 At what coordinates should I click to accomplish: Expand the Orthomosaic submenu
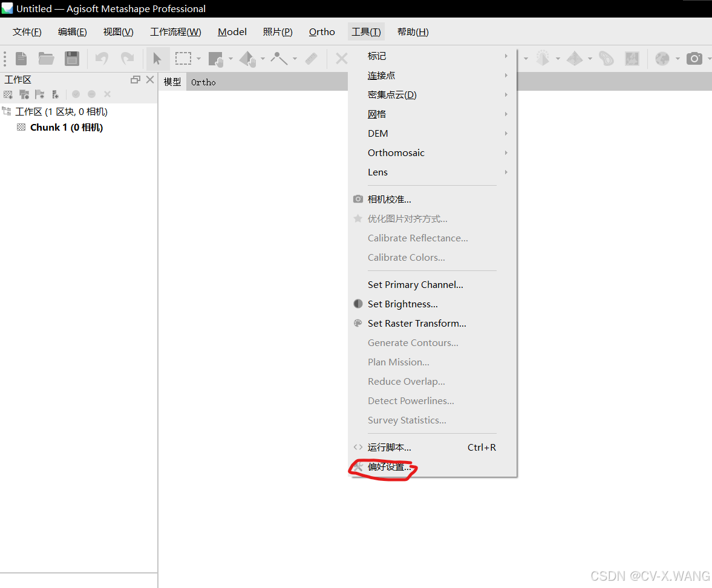(433, 153)
